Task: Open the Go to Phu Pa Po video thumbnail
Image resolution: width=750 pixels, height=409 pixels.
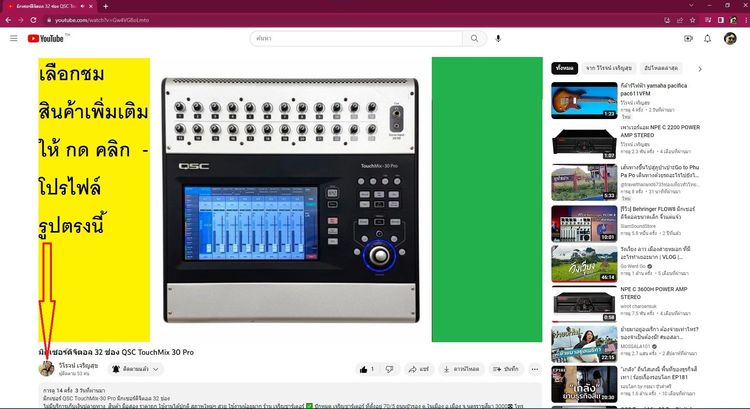Action: (x=584, y=183)
